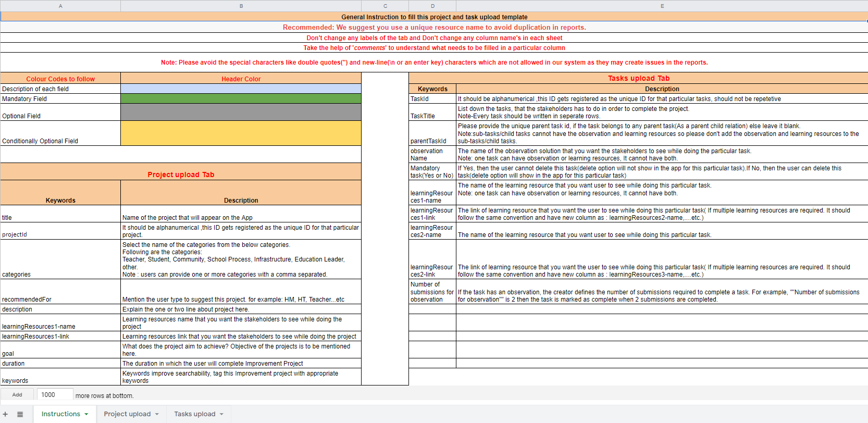Select column D header
Screen dimensions: 868x423
coord(432,6)
